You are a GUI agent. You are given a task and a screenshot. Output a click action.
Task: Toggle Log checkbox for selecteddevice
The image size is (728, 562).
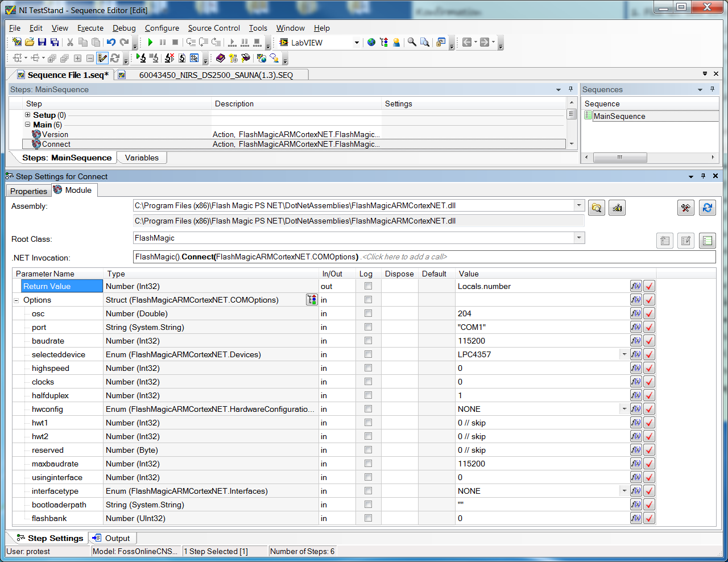coord(368,354)
